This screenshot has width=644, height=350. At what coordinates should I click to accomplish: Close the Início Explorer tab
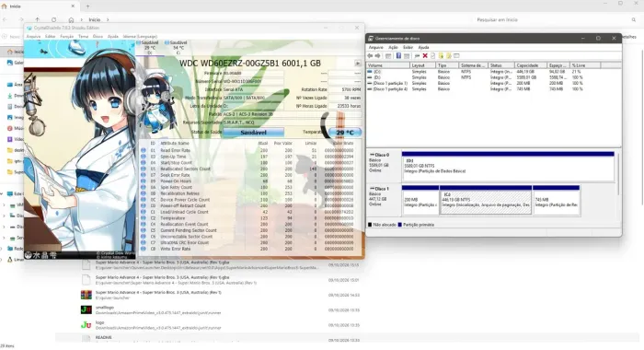coord(73,6)
